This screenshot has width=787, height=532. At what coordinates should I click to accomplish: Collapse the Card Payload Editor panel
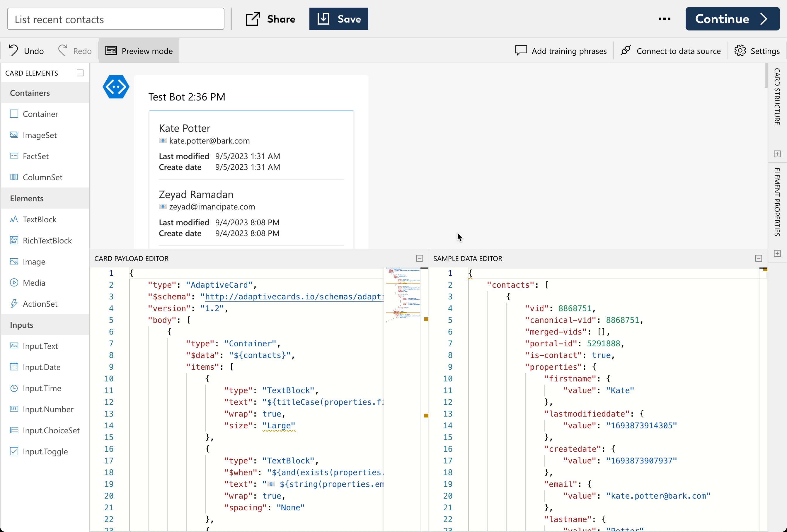coord(420,258)
